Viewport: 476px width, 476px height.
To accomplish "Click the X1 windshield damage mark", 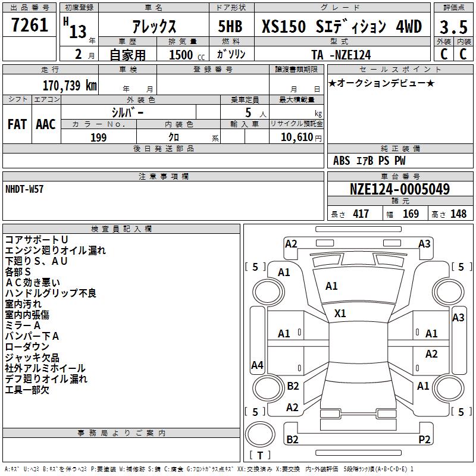I will [340, 314].
